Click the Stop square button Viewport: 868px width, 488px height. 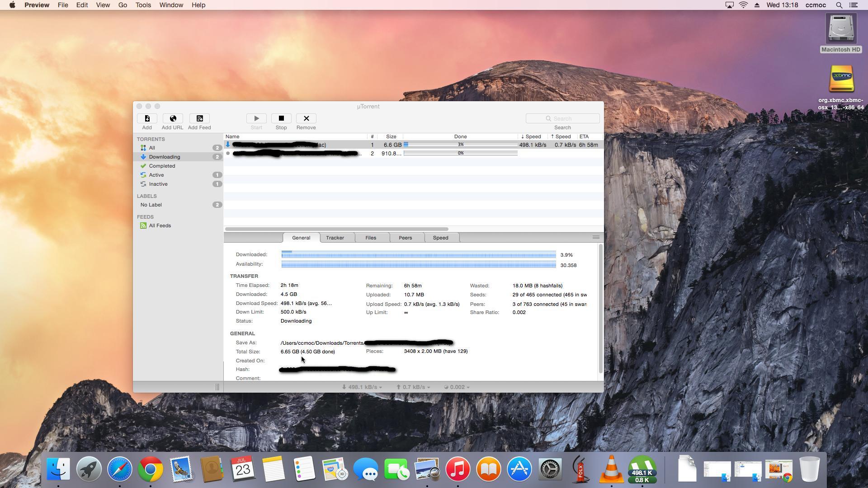coord(281,118)
